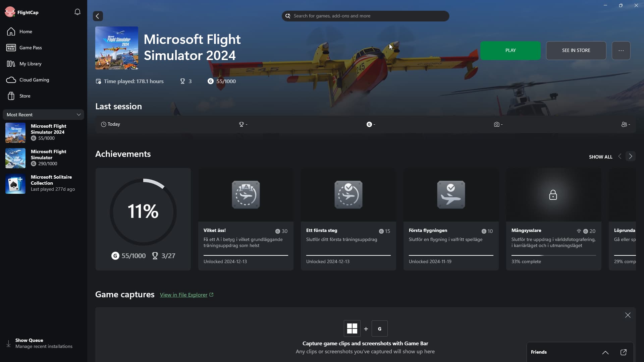644x362 pixels.
Task: Click the My Library books icon
Action: click(11, 64)
